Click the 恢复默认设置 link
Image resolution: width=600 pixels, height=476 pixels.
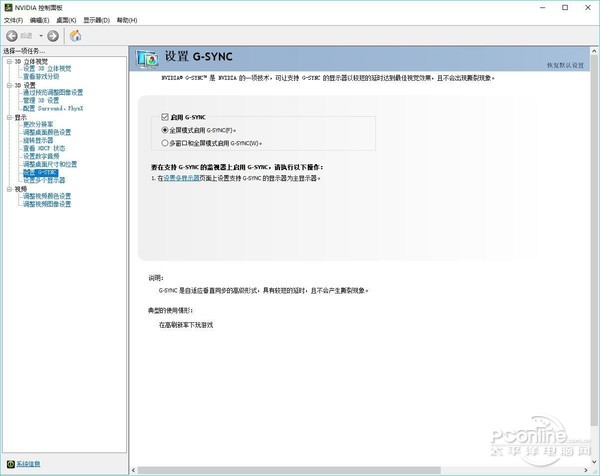coord(565,65)
